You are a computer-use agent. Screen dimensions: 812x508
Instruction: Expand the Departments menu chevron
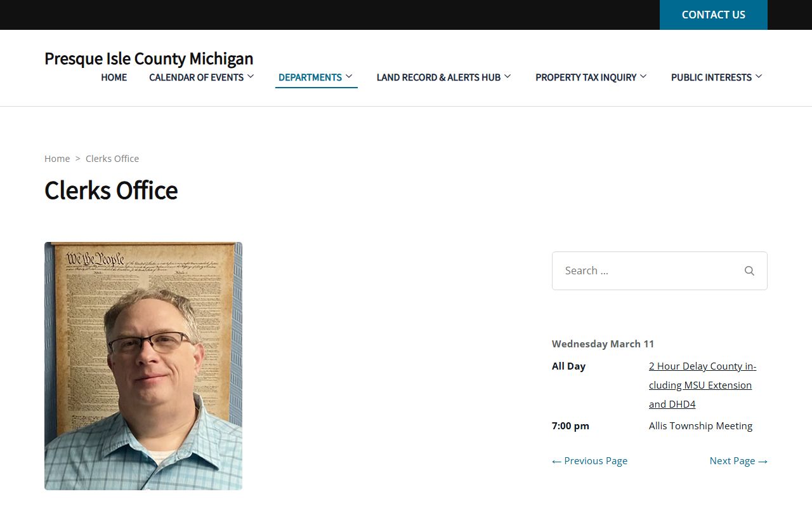pos(349,77)
